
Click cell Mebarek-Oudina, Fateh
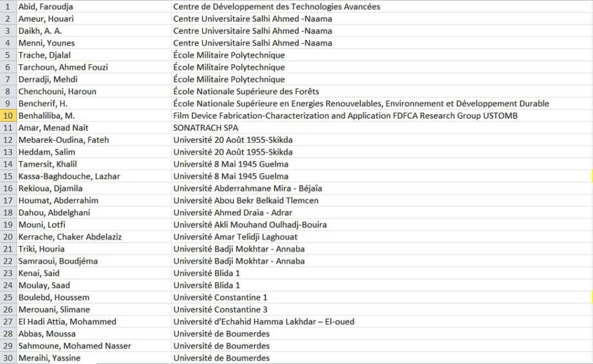pos(94,140)
